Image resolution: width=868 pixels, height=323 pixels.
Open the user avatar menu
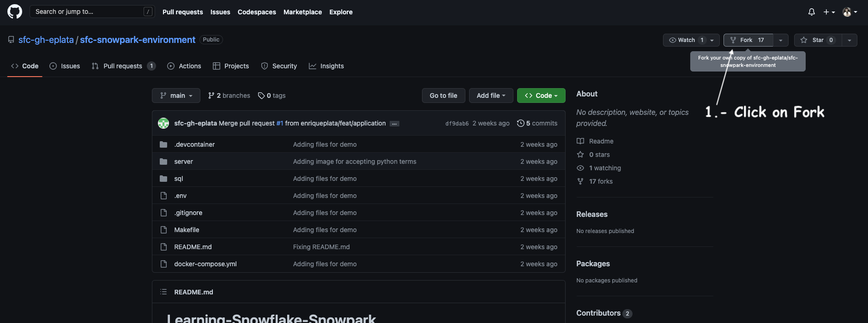point(850,12)
